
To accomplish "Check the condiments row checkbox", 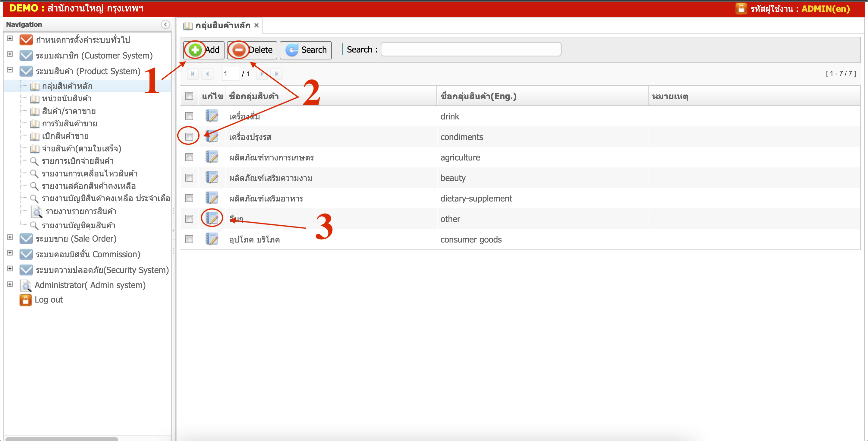I will click(x=189, y=137).
